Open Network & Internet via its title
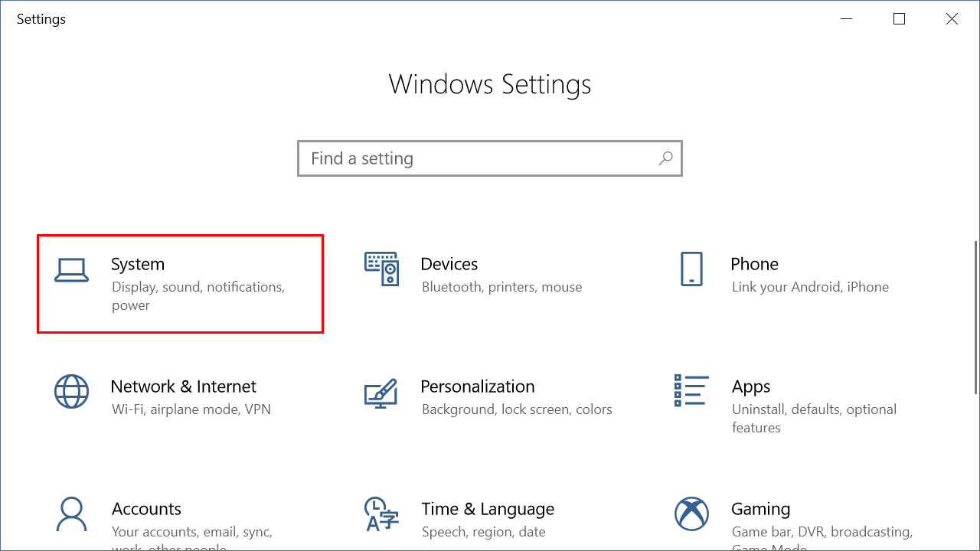The image size is (980, 551). click(183, 386)
